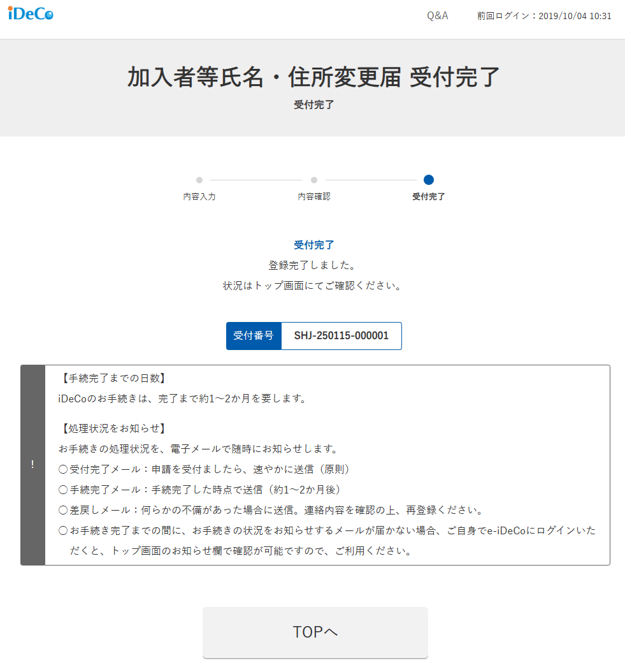Image resolution: width=625 pixels, height=672 pixels.
Task: Click the blue 受付番号 label
Action: (254, 336)
